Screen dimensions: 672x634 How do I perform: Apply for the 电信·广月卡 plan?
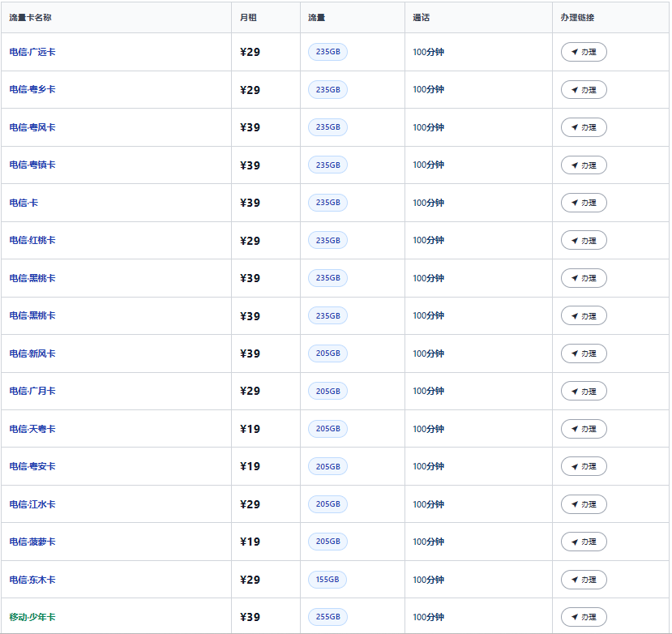click(x=584, y=392)
